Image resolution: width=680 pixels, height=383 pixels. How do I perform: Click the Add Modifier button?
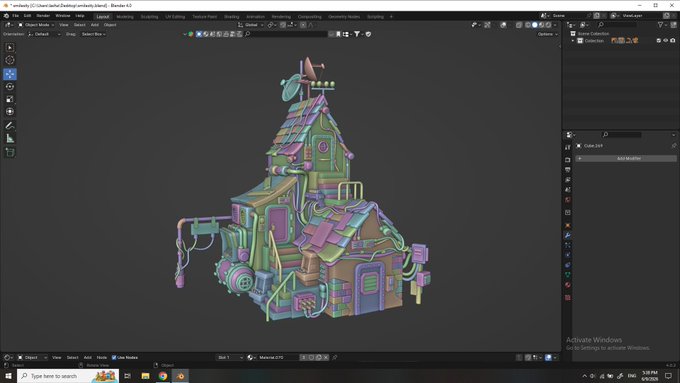pyautogui.click(x=626, y=159)
